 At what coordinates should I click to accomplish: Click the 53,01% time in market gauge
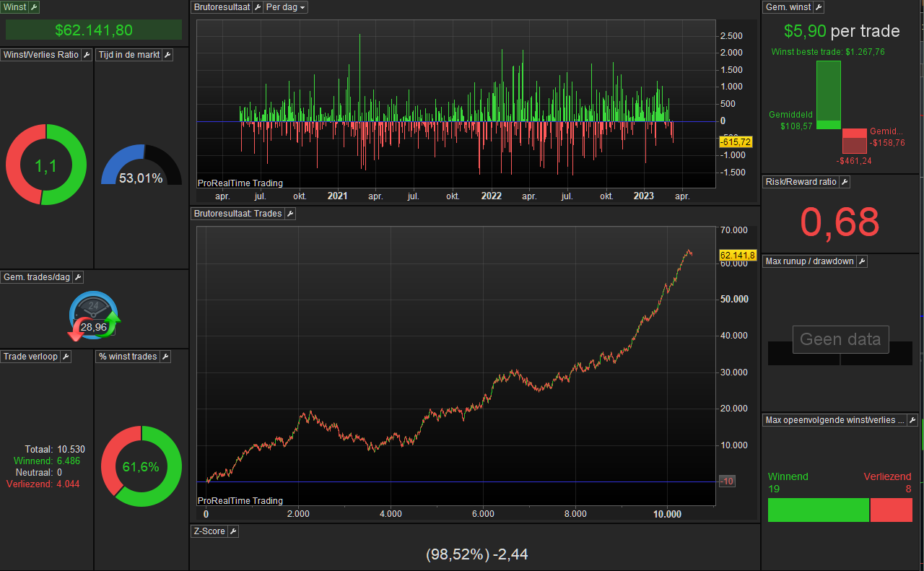pyautogui.click(x=141, y=165)
